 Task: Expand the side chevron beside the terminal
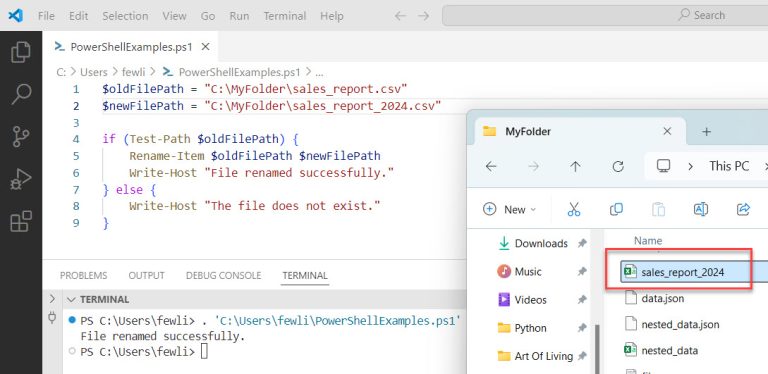(x=52, y=298)
